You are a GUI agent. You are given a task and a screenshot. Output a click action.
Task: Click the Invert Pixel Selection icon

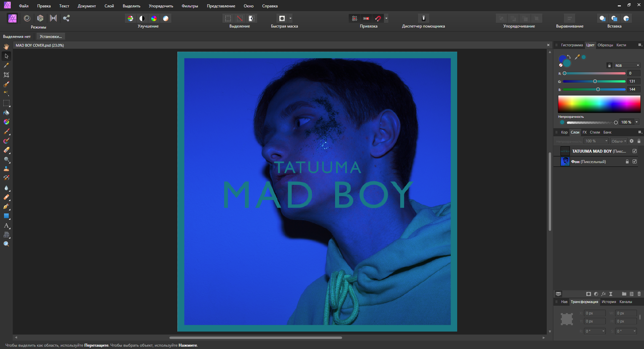point(252,18)
